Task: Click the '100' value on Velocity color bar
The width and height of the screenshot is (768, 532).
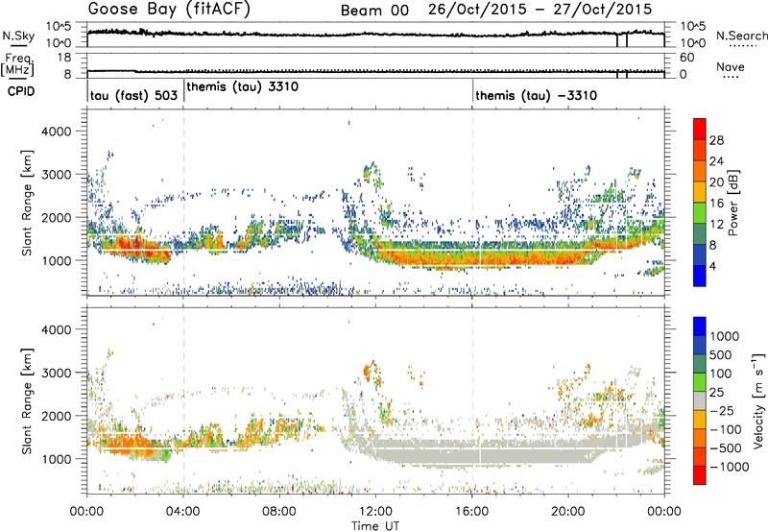Action: [x=721, y=374]
